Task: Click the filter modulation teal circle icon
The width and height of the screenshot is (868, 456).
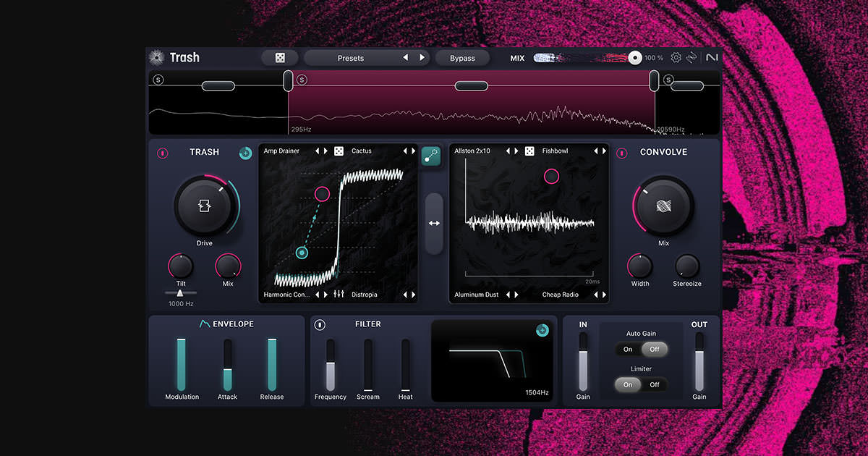Action: click(542, 330)
